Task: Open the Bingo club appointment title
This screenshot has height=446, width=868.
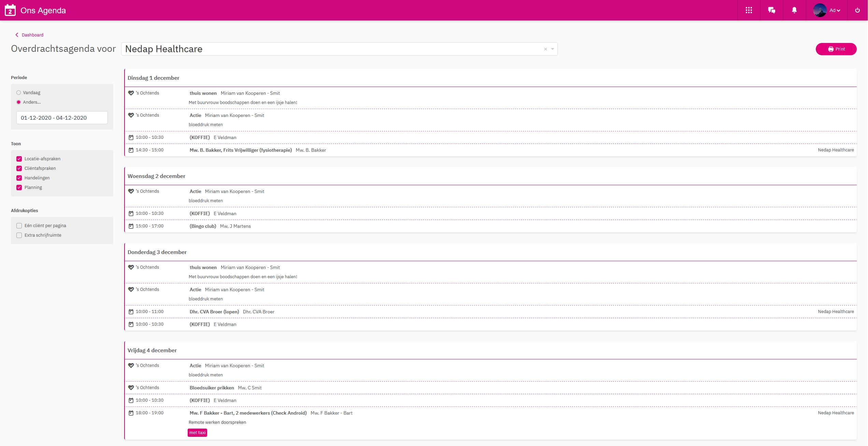Action: [x=203, y=226]
